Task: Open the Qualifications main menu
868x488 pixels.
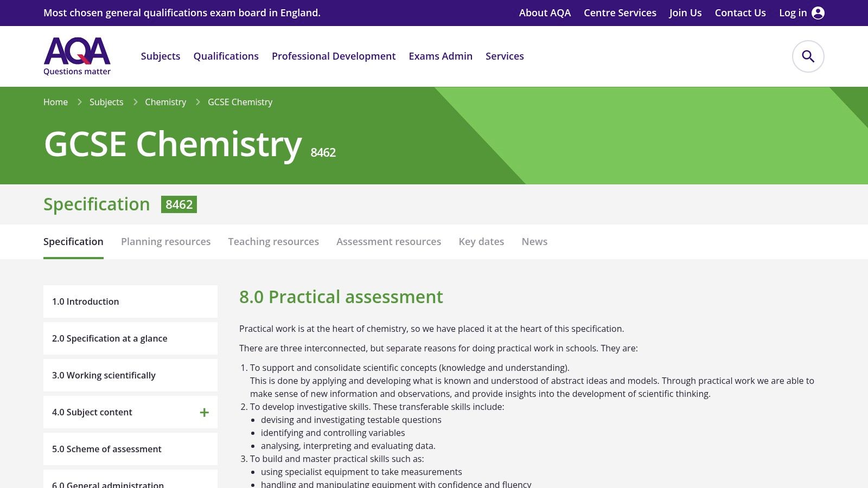Action: [x=226, y=56]
